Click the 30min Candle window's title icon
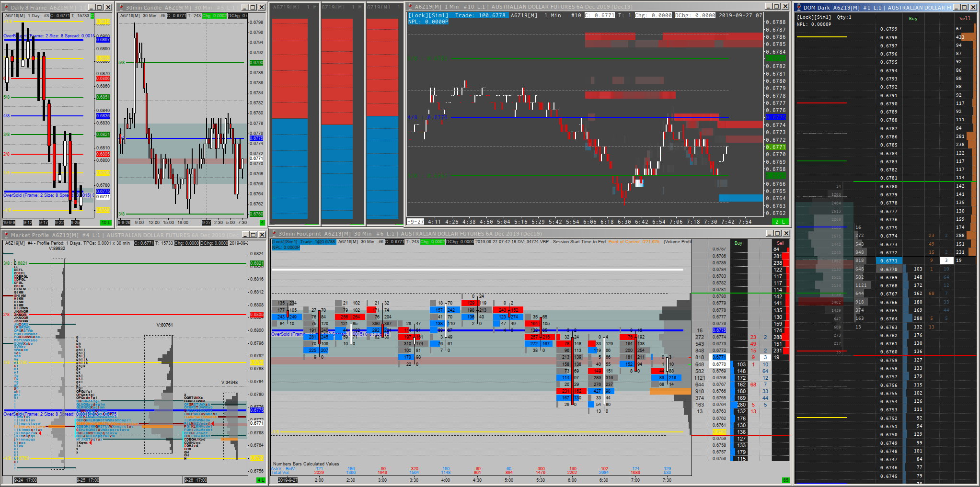 [121, 7]
